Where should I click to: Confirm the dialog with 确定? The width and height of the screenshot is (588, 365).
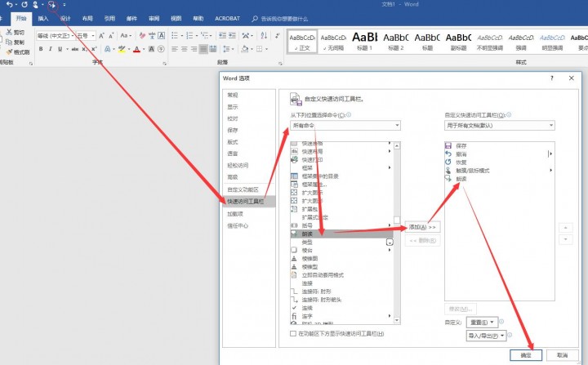525,355
